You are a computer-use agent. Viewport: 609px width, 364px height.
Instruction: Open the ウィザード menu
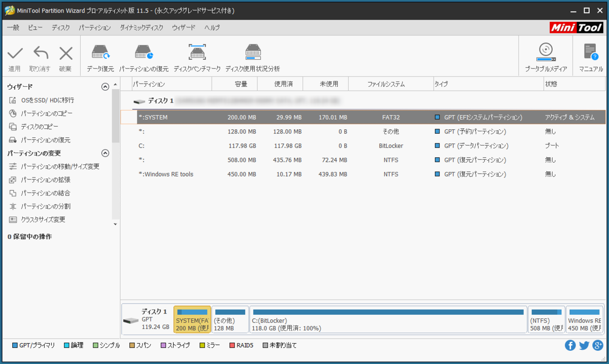click(184, 28)
